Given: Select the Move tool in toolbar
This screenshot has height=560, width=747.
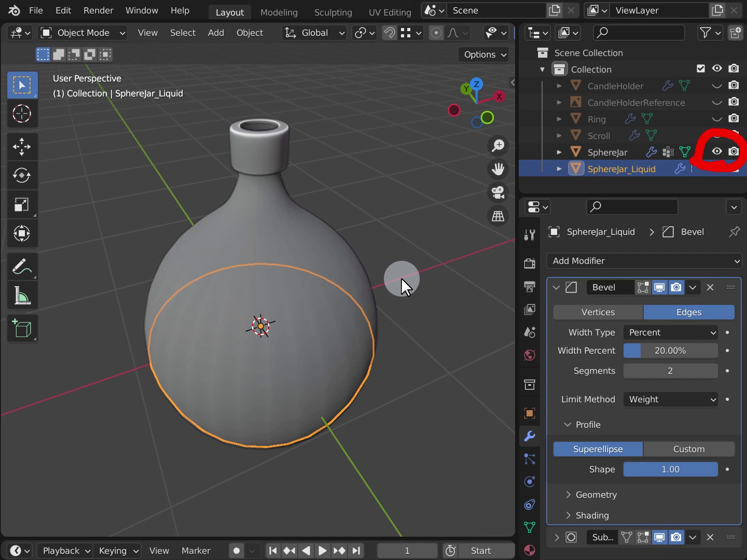Looking at the screenshot, I should [22, 147].
